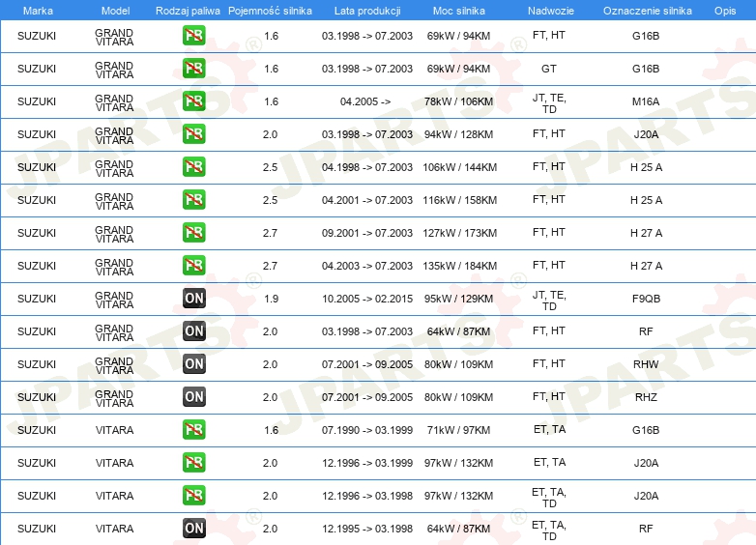This screenshot has height=545, width=756.
Task: Click the 04.2003 -> 07.2003 date cell
Action: [367, 266]
